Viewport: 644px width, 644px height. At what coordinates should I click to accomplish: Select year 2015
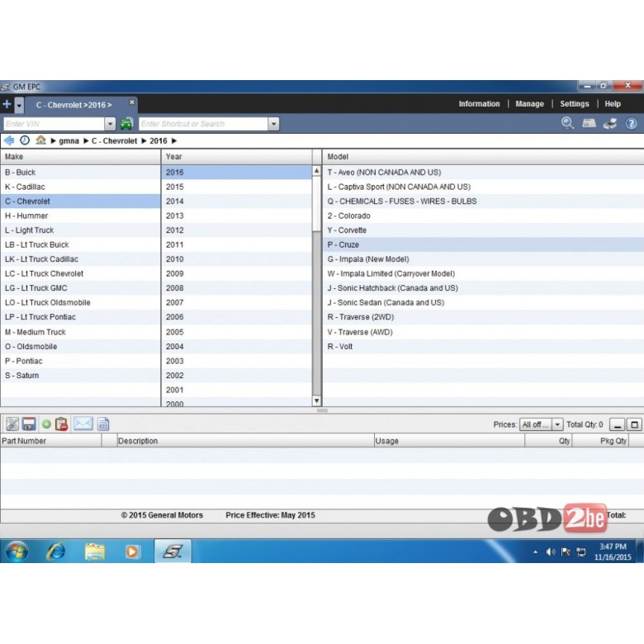(x=237, y=187)
